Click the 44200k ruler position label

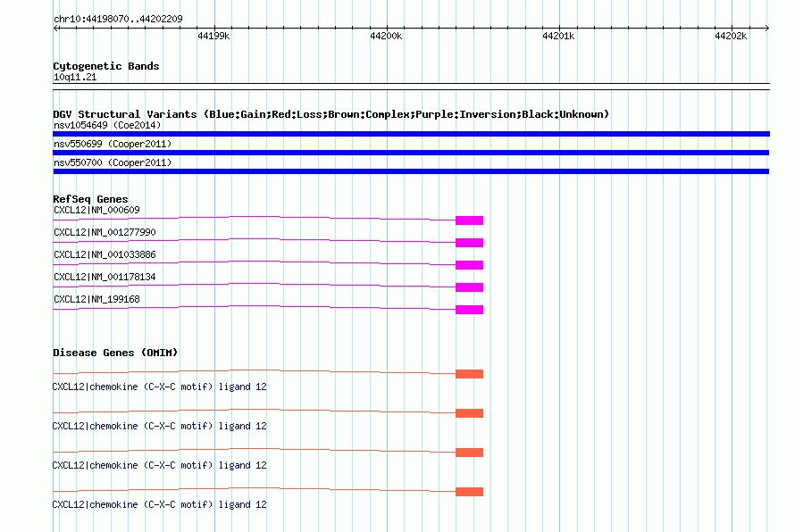386,36
